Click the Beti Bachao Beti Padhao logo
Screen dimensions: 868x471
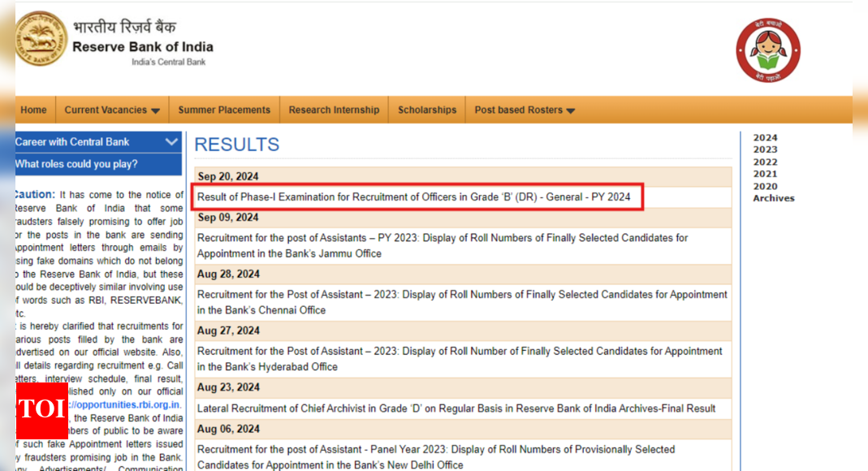768,50
